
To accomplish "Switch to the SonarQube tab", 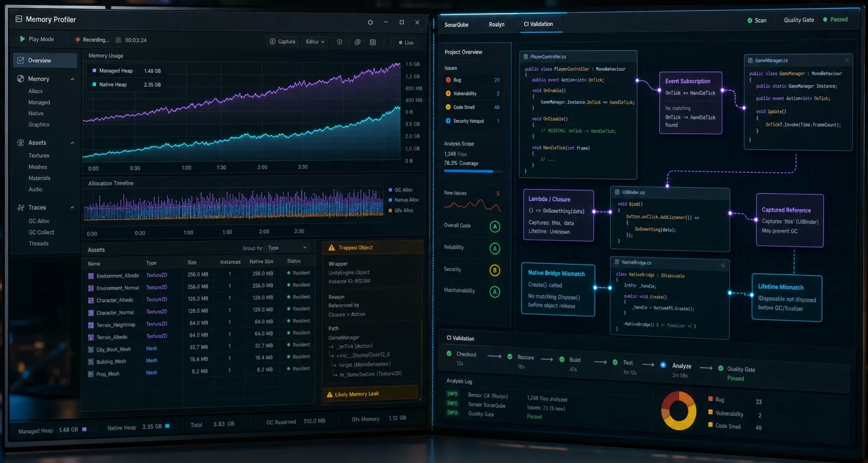I will click(456, 25).
